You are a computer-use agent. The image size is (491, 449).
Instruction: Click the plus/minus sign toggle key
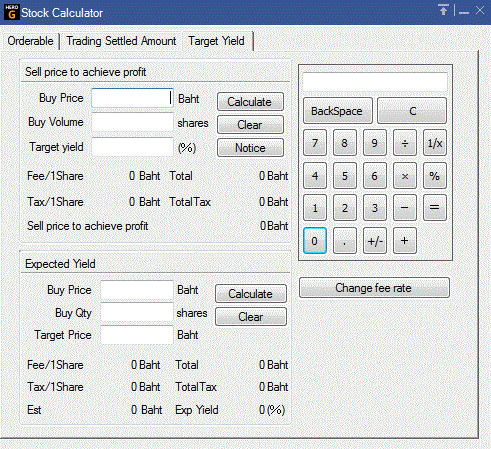(375, 240)
